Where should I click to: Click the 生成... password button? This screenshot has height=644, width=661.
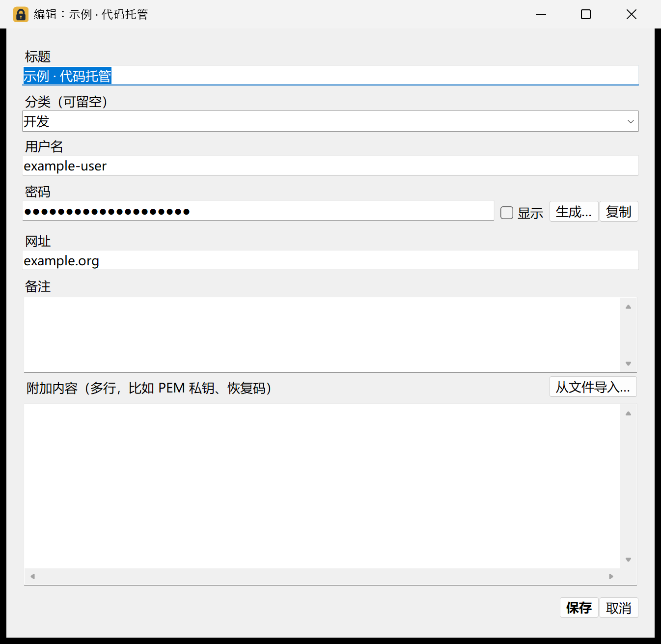point(574,212)
